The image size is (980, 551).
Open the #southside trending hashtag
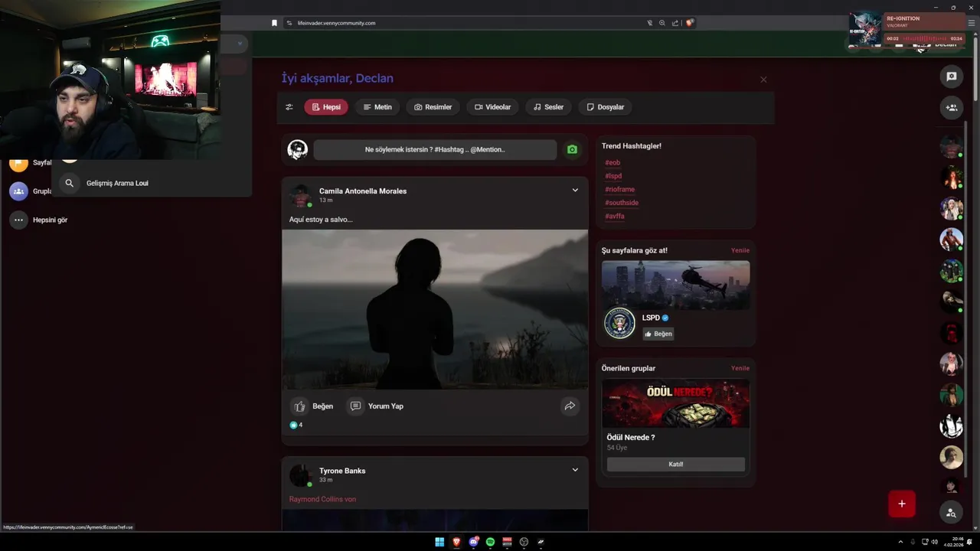click(x=622, y=203)
